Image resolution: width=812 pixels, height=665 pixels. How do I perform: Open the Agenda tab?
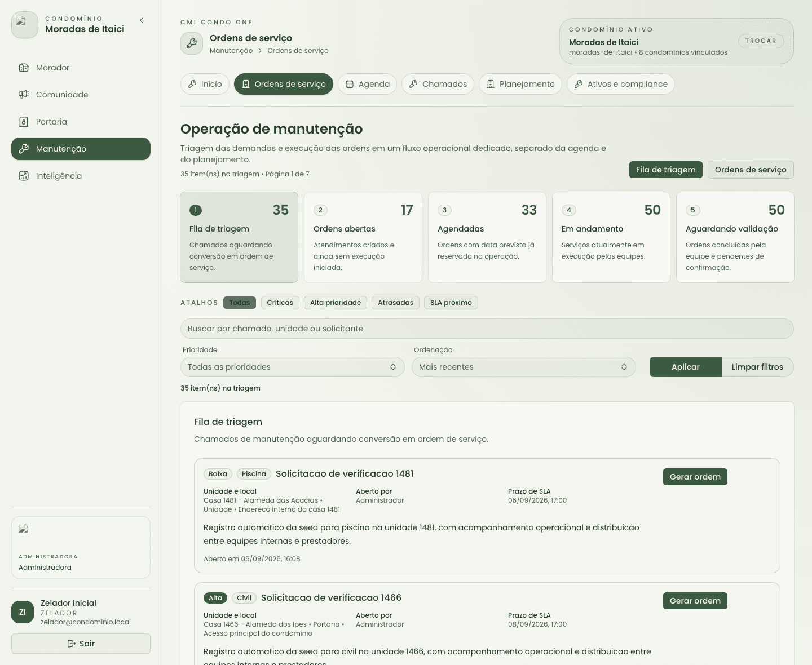click(368, 84)
